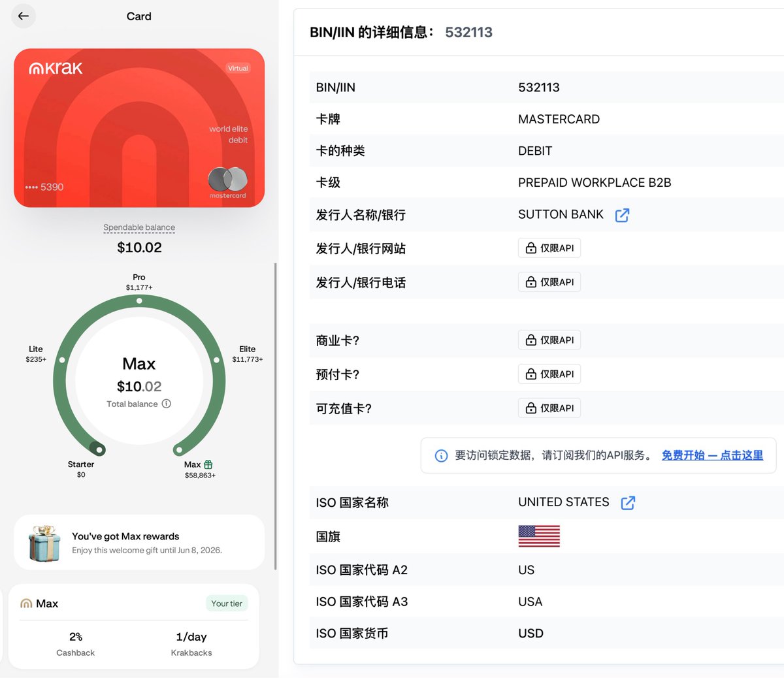Screen dimensions: 784x678
Task: Click the US A2 code value
Action: tap(526, 570)
